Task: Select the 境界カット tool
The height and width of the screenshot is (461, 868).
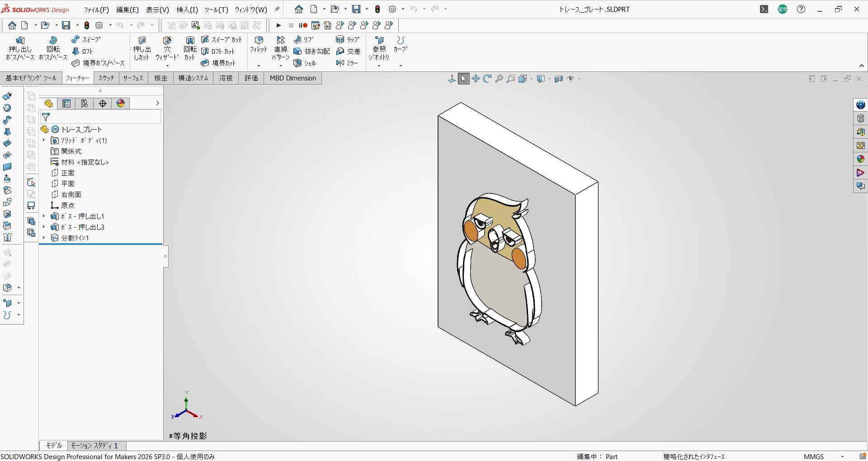Action: tap(218, 63)
